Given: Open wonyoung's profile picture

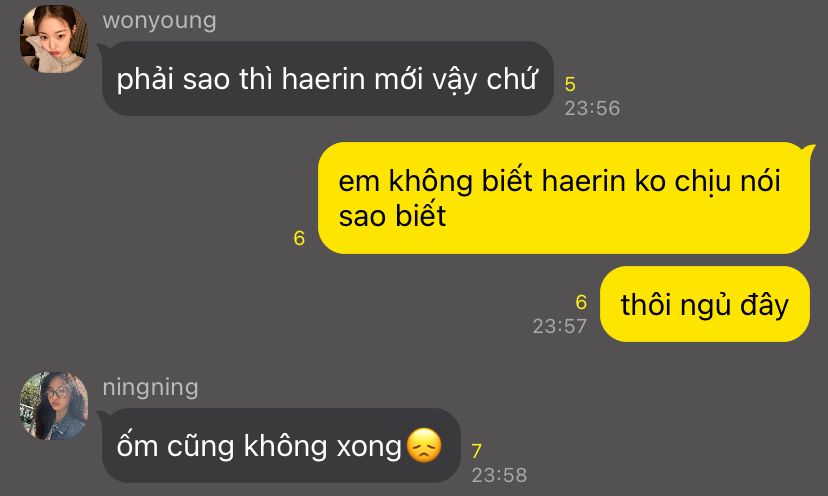Looking at the screenshot, I should tap(54, 39).
